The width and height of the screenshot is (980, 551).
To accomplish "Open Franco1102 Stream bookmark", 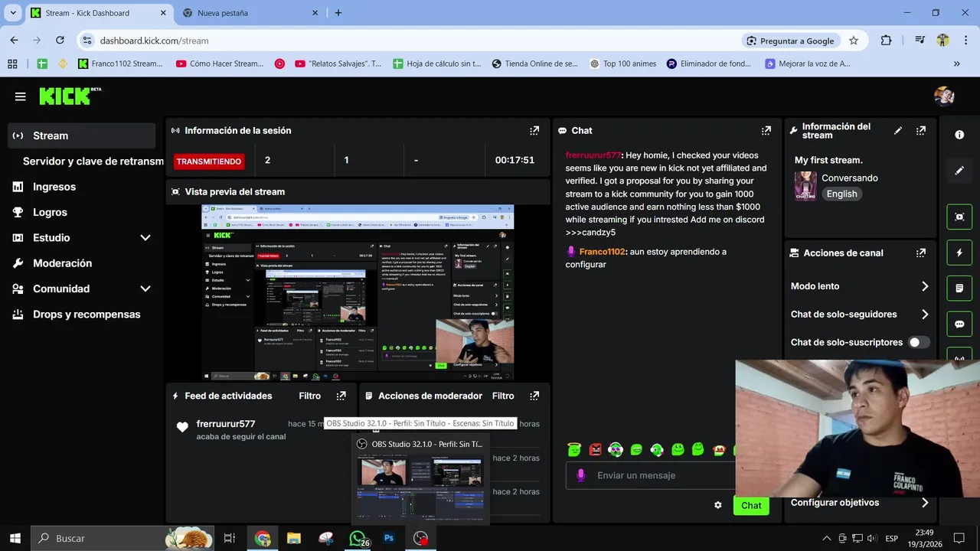I will (120, 64).
